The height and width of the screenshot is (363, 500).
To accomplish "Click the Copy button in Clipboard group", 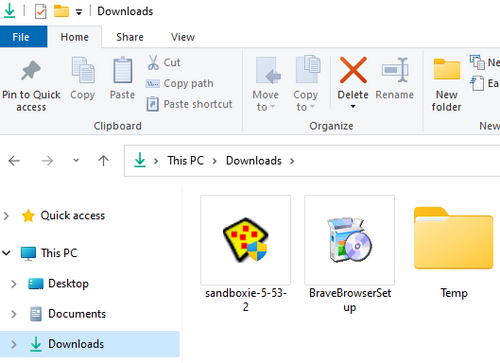I will 83,79.
